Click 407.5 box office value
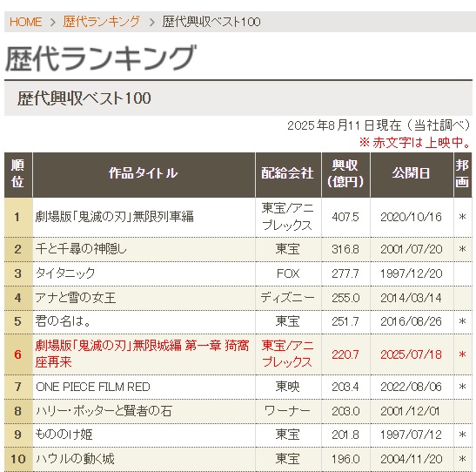Image resolution: width=476 pixels, height=472 pixels. point(345,217)
